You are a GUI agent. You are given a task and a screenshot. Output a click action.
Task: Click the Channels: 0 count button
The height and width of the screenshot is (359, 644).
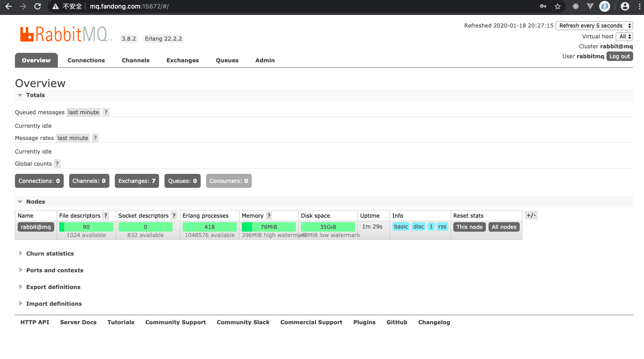(x=89, y=181)
